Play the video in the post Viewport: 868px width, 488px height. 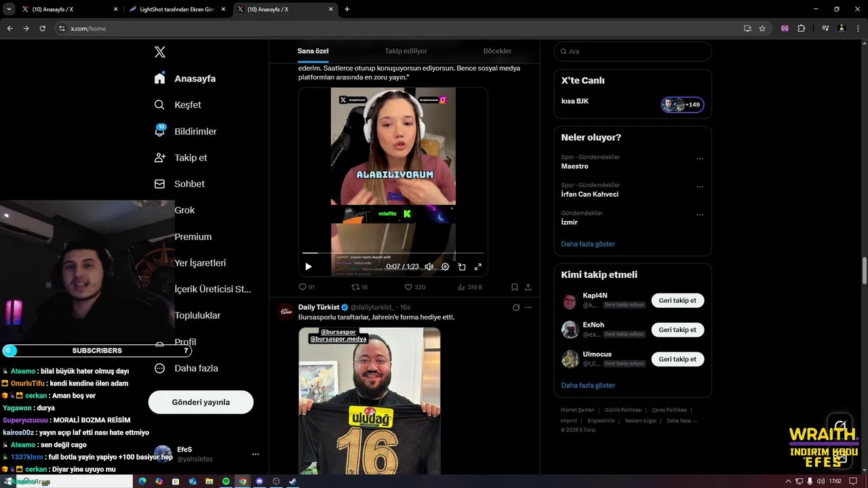click(309, 266)
